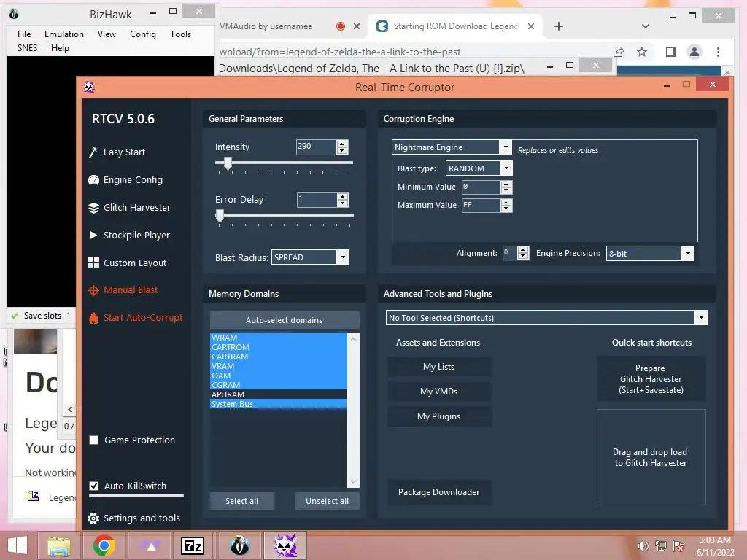Click Prepare Glitch Harvester shortcut button
Viewport: 747px width, 560px height.
[651, 379]
